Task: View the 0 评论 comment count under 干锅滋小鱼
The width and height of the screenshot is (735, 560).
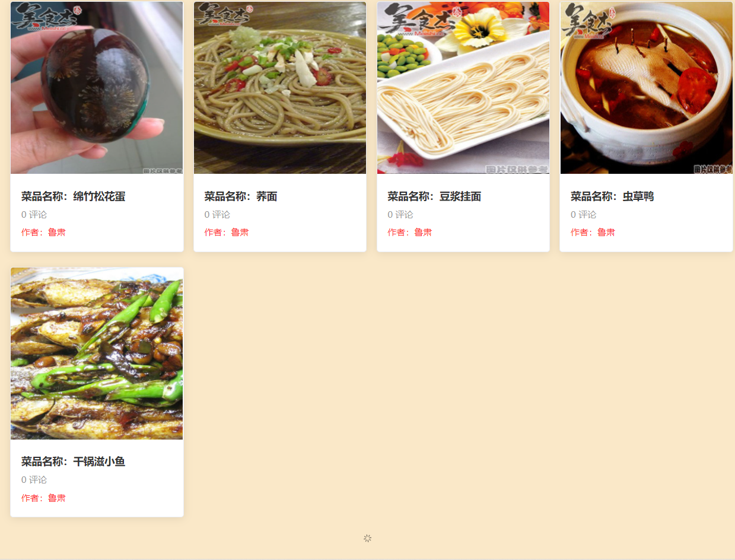Action: click(x=34, y=480)
